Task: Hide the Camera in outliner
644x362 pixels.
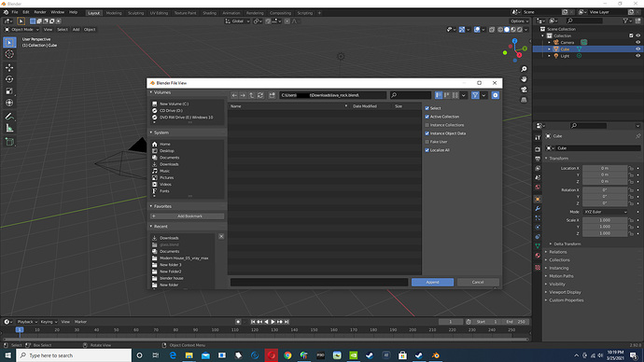Action: coord(637,42)
